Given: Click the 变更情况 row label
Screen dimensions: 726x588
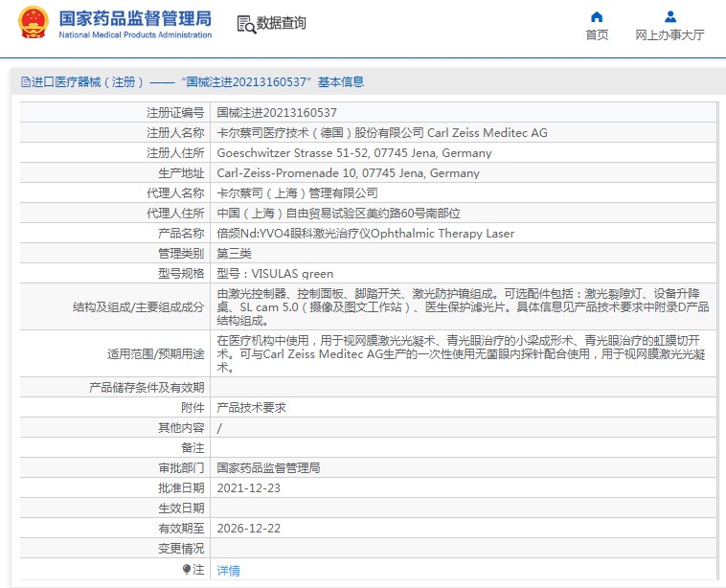Looking at the screenshot, I should tap(181, 549).
